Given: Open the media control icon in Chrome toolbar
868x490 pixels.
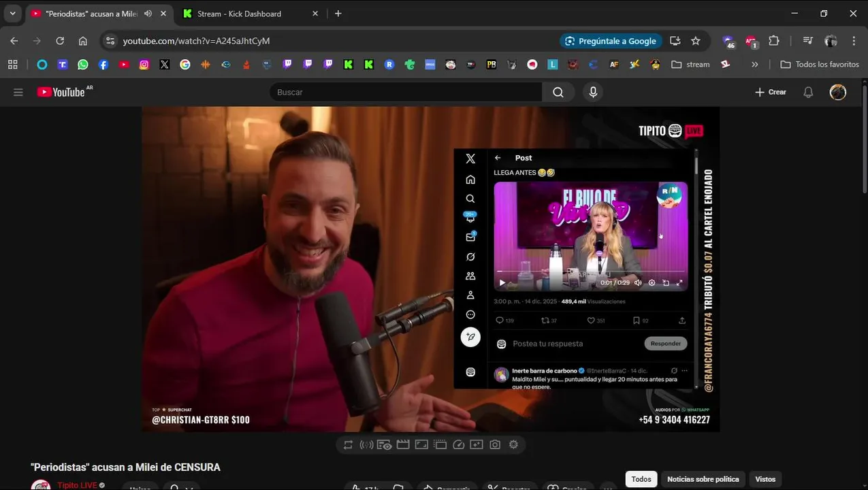Looking at the screenshot, I should point(808,41).
